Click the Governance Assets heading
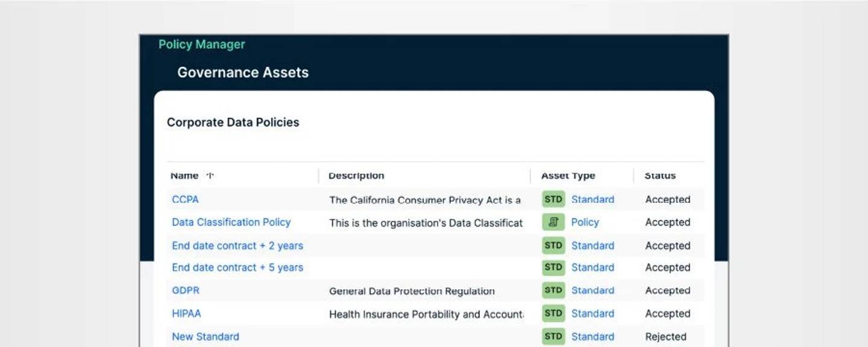Screen dimensions: 868x347 (242, 72)
